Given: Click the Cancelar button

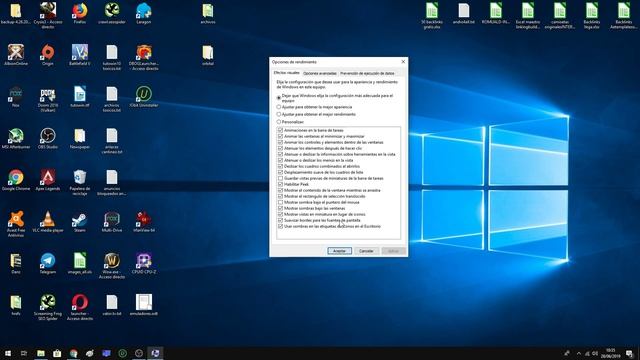Looking at the screenshot, I should [x=366, y=251].
